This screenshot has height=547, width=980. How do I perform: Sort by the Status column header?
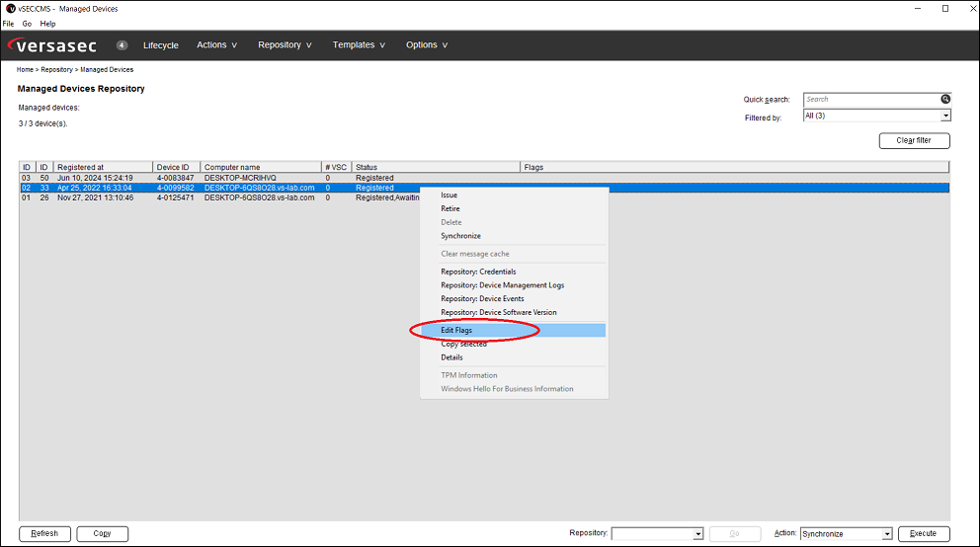[x=436, y=167]
